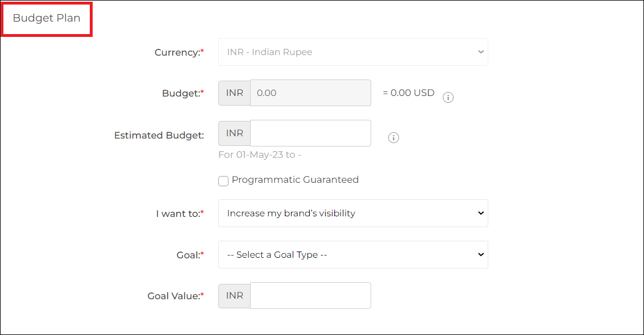Select the Budget Plan heading
The image size is (644, 335).
click(x=47, y=18)
